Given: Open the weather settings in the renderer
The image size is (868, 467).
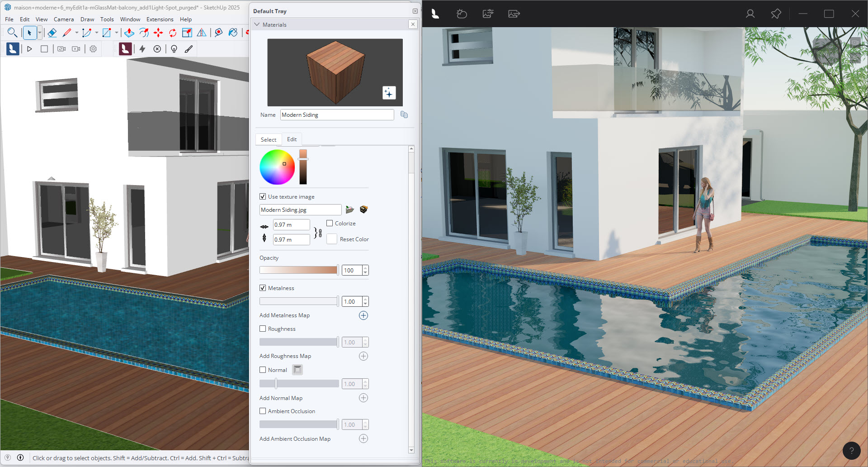Looking at the screenshot, I should 462,14.
